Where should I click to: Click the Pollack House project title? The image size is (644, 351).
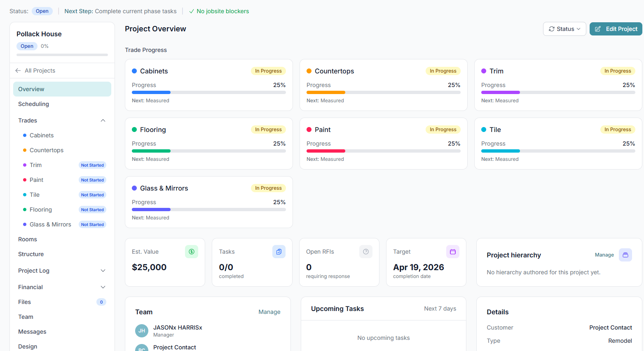[x=39, y=34]
